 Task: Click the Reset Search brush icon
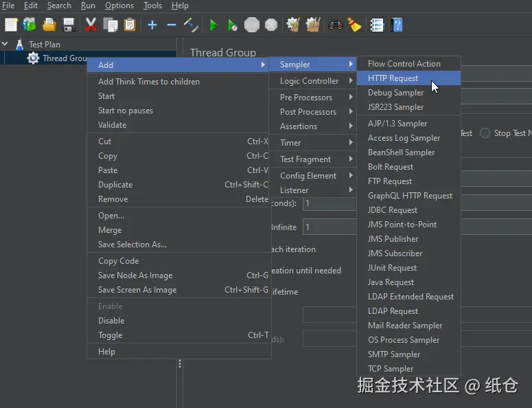click(x=354, y=25)
